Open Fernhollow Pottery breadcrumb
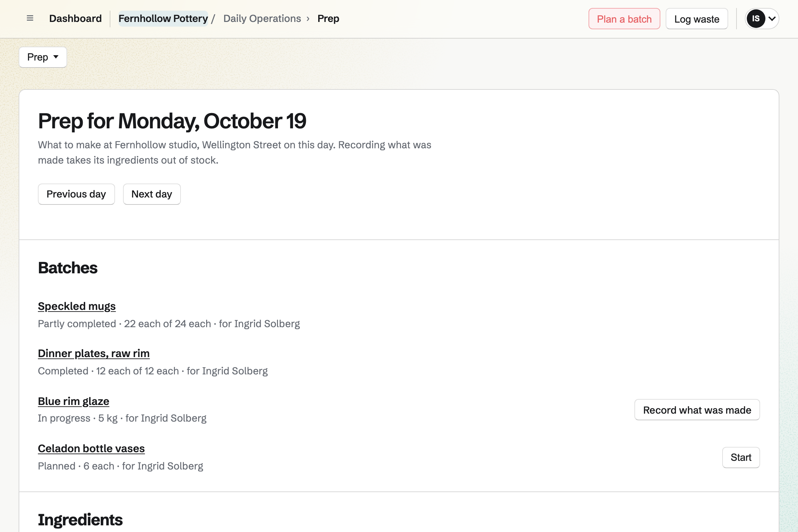The image size is (798, 532). click(x=163, y=18)
